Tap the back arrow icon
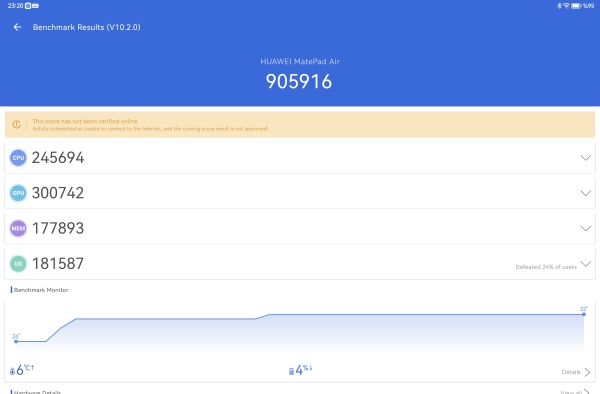The image size is (600, 394). [x=17, y=27]
